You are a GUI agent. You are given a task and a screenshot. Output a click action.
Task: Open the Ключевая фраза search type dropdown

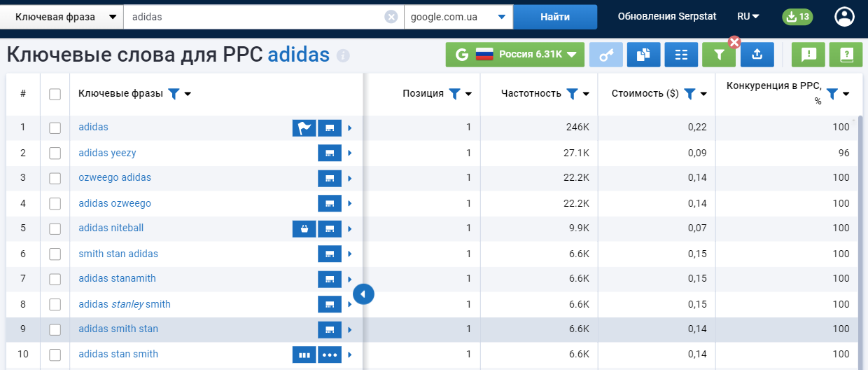62,17
